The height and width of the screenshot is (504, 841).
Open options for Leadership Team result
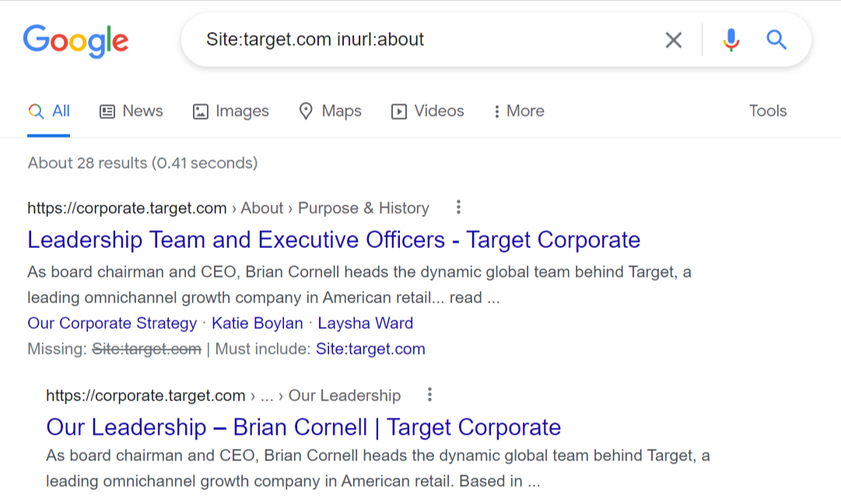coord(458,208)
